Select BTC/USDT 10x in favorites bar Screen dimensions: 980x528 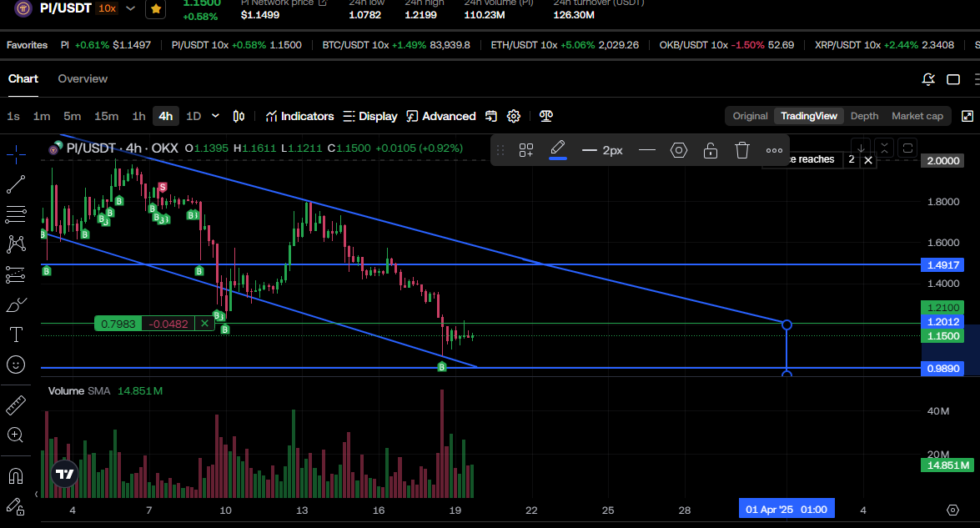pyautogui.click(x=396, y=45)
